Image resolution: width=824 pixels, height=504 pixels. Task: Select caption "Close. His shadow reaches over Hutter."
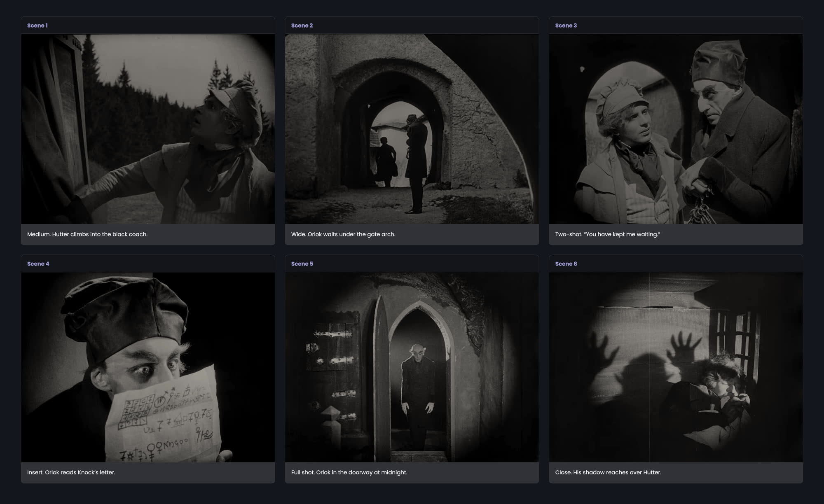click(x=608, y=472)
